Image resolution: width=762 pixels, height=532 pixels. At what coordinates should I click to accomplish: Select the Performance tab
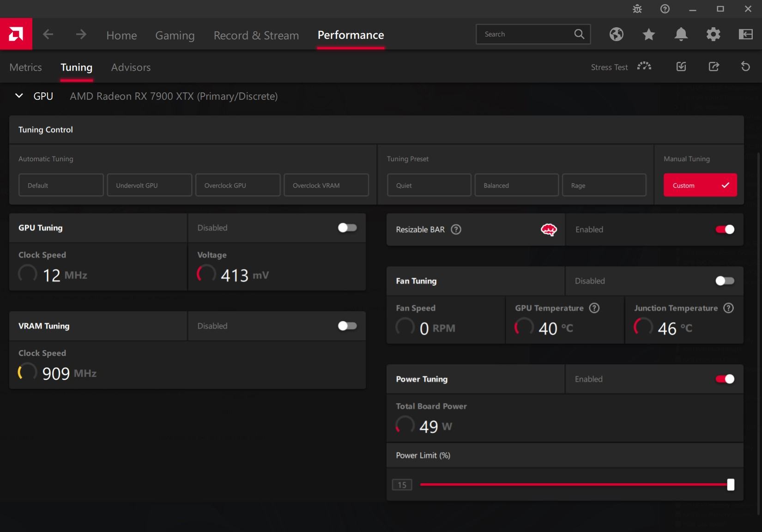click(351, 35)
